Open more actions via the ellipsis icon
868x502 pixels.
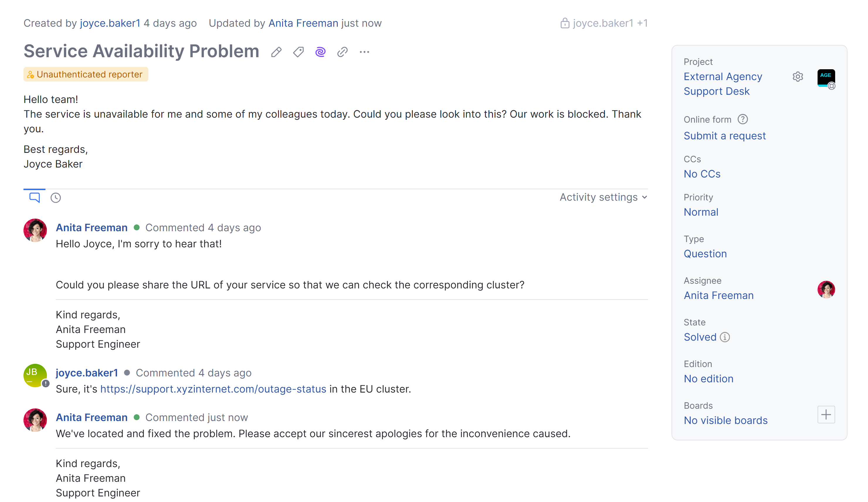pos(365,52)
